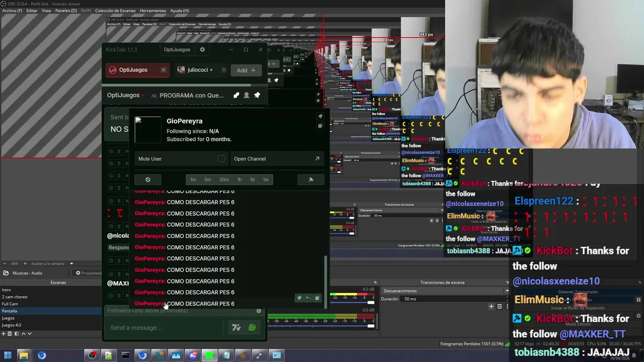Pop out the GioPereyra user dialog
644x362 pixels.
pos(320,126)
